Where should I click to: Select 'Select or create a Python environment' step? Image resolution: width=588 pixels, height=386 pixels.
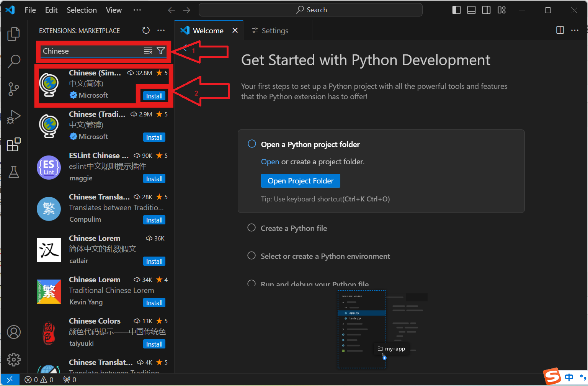point(325,256)
